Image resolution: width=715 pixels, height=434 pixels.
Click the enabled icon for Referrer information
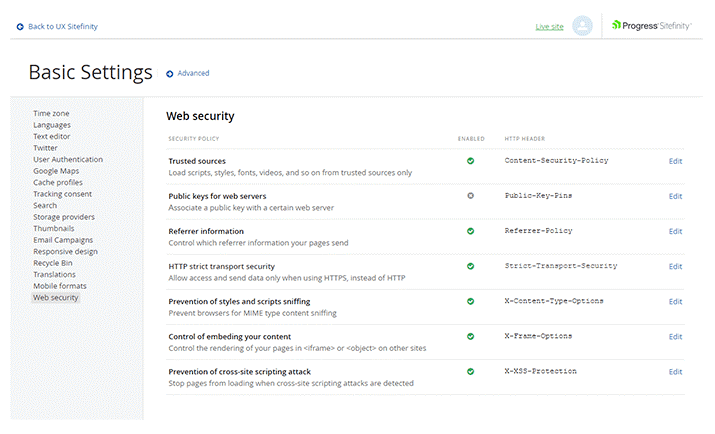pyautogui.click(x=470, y=231)
